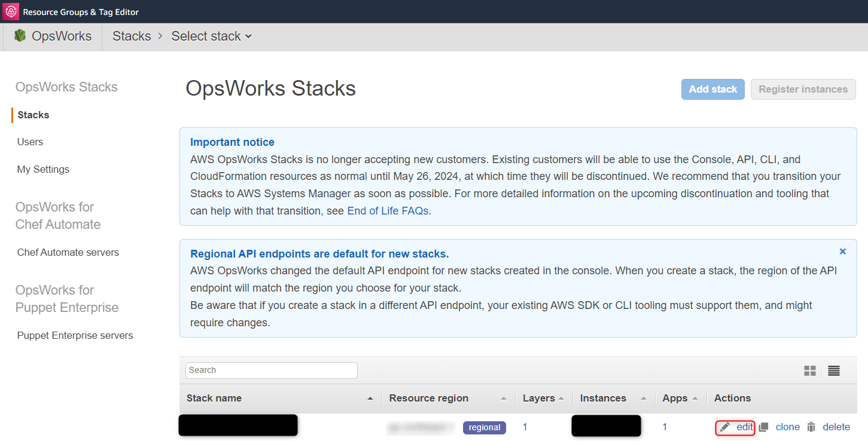This screenshot has height=441, width=868.
Task: Click inside the Search stacks field
Action: (x=270, y=370)
